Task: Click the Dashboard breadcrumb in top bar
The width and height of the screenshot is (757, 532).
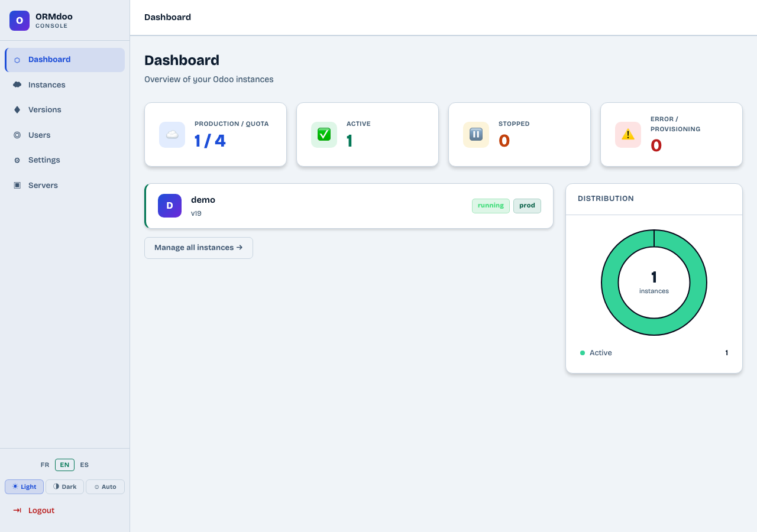Action: coord(167,17)
